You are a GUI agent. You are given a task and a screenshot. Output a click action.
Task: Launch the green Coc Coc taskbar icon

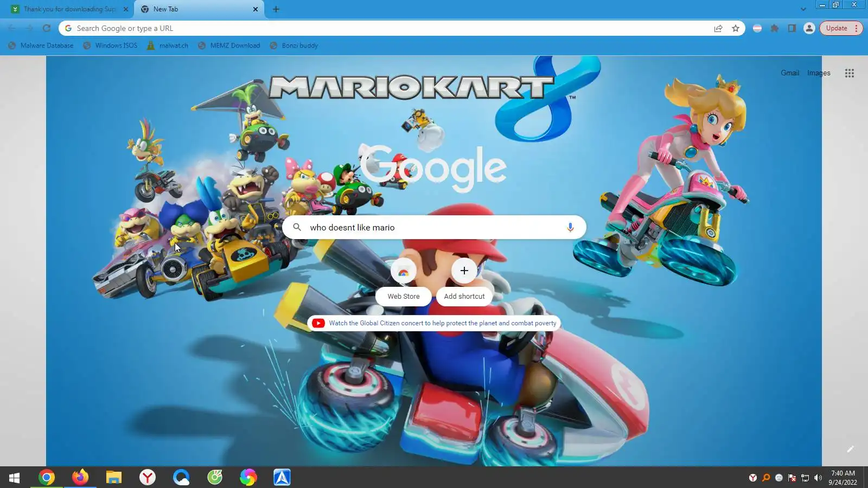[215, 477]
